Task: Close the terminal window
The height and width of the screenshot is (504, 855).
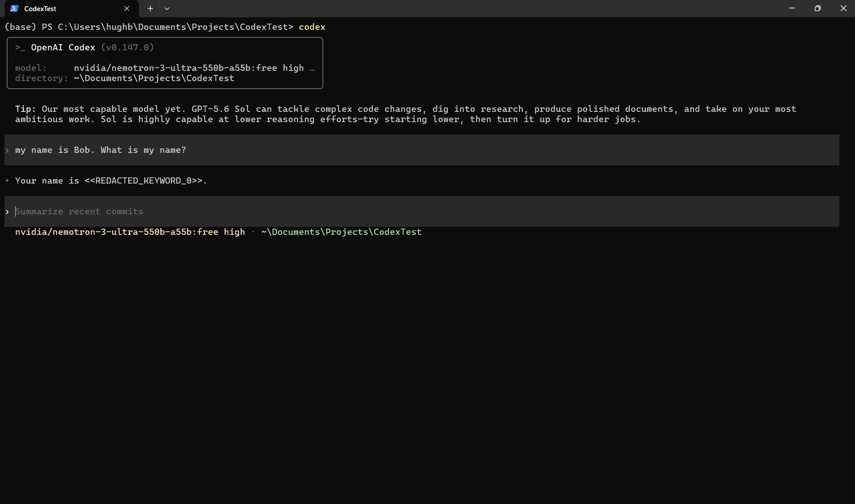Action: (843, 8)
